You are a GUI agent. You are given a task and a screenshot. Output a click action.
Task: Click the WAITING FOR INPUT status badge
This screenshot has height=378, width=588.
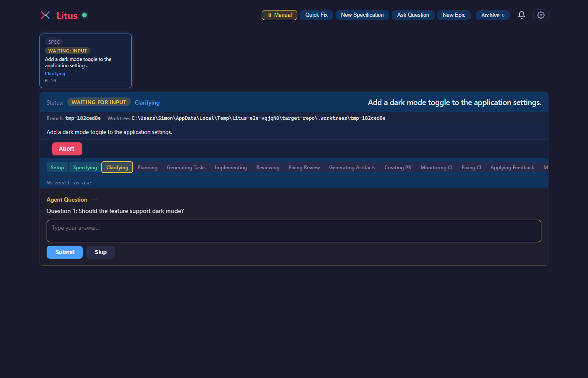99,102
